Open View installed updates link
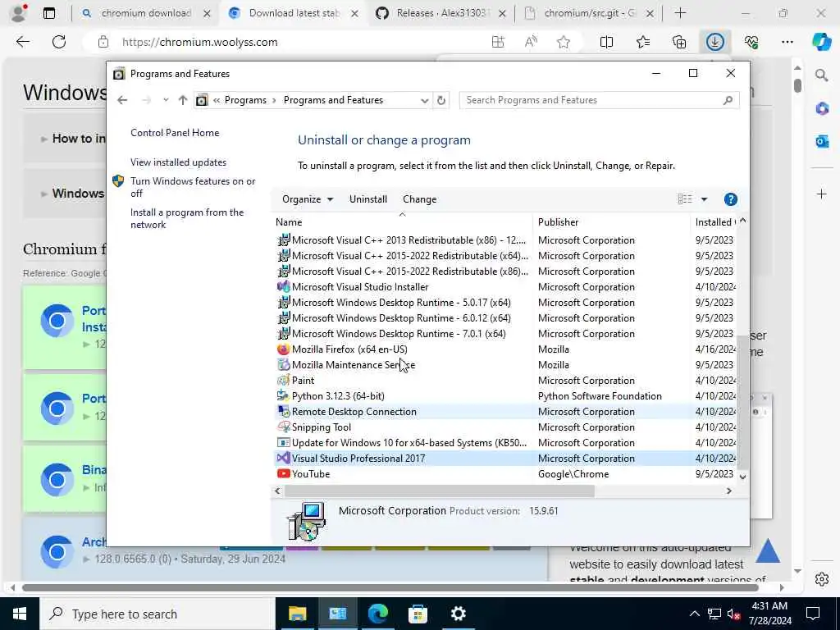Image resolution: width=840 pixels, height=630 pixels. [x=178, y=162]
